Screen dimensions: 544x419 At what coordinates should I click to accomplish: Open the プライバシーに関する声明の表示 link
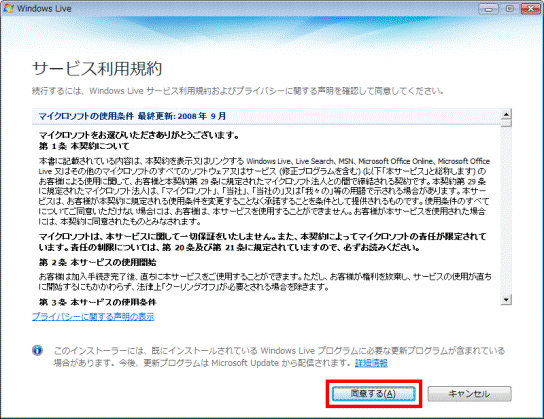click(93, 316)
